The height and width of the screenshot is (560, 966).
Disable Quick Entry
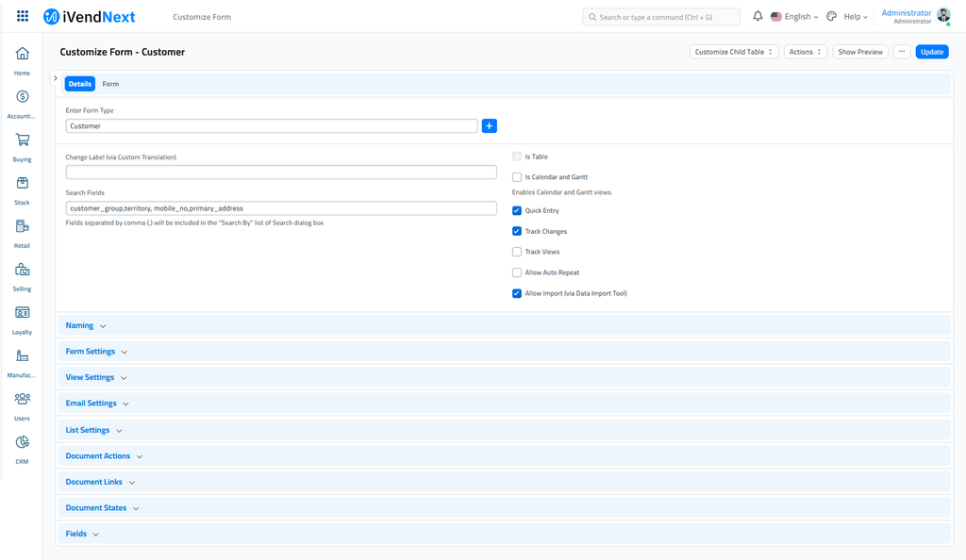point(517,210)
